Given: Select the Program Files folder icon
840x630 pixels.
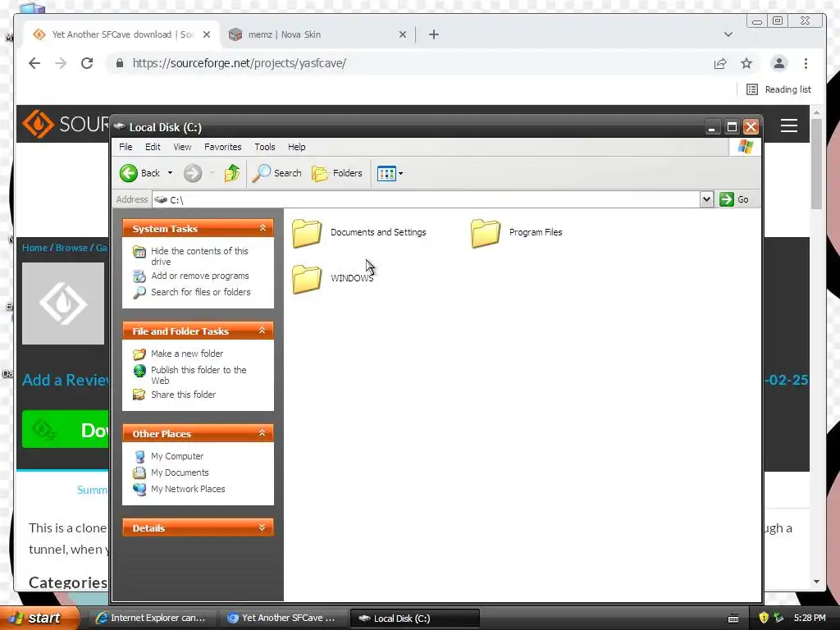Looking at the screenshot, I should pos(486,233).
